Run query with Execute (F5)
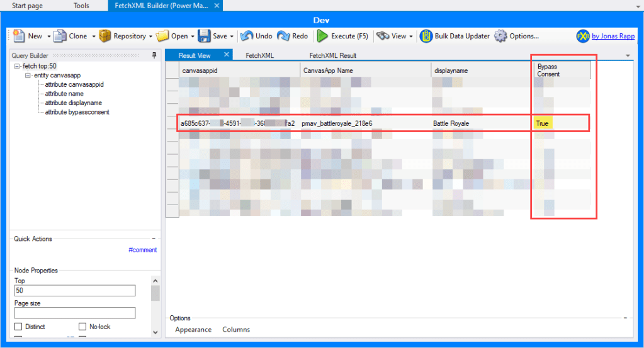Screen dimensions: 644x348 (x=322, y=36)
